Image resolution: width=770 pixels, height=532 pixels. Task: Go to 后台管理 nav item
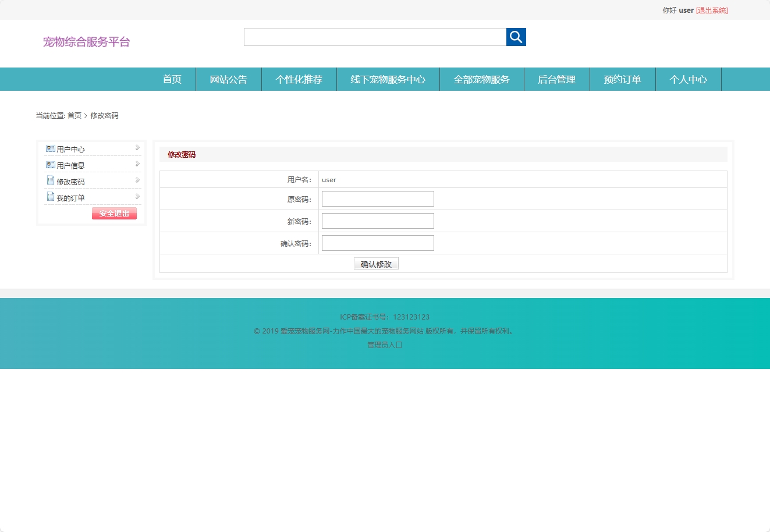pos(557,79)
